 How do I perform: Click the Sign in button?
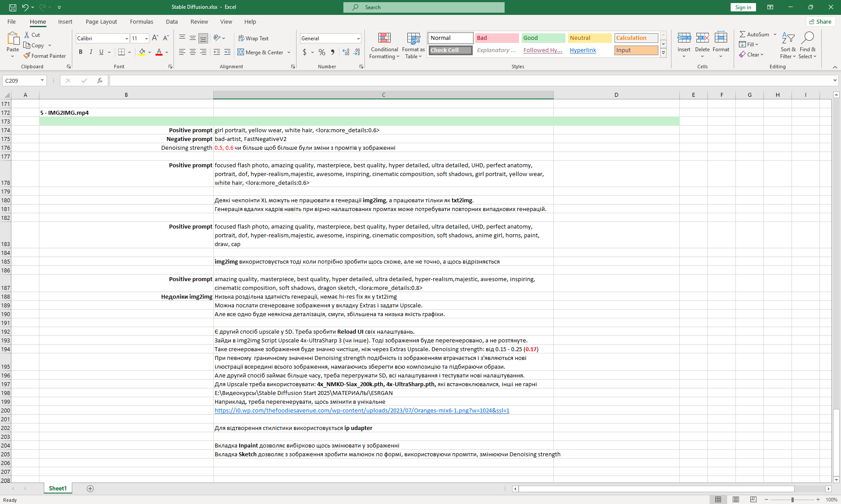pyautogui.click(x=743, y=7)
